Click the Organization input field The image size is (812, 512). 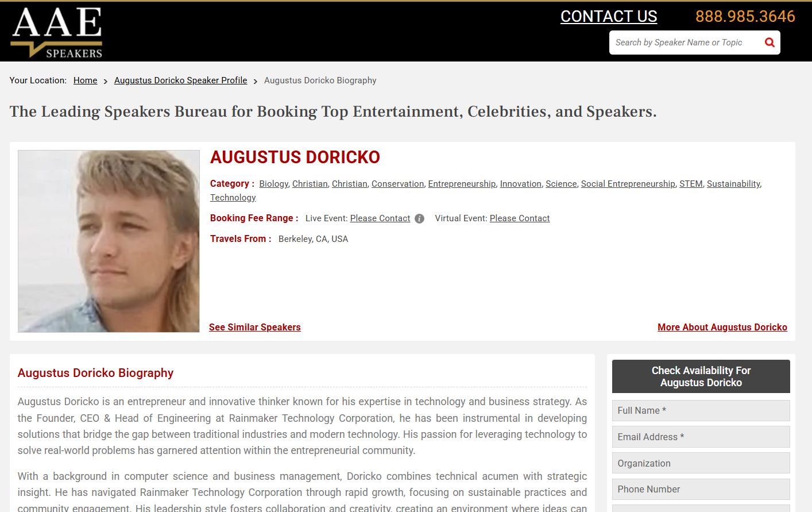pyautogui.click(x=701, y=463)
